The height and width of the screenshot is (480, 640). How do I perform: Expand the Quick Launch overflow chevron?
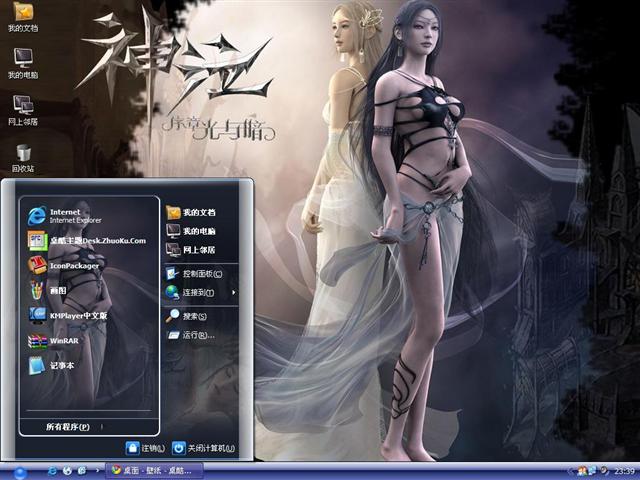(x=98, y=470)
